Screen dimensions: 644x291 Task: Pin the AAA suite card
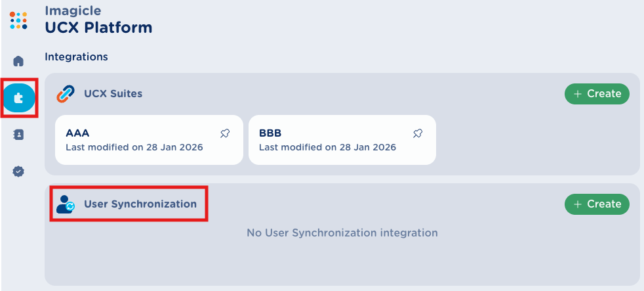[225, 133]
